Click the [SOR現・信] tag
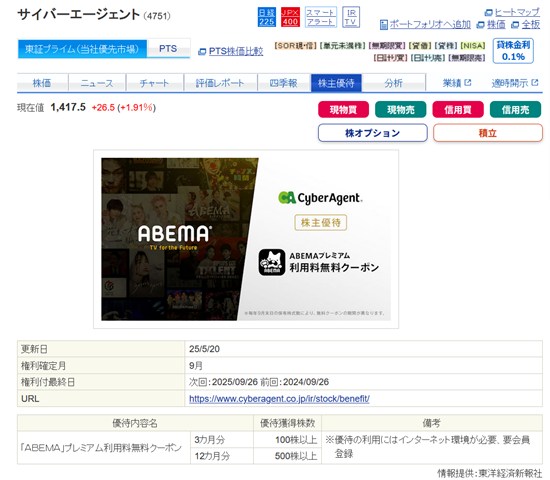This screenshot has height=480, width=550. 296,46
